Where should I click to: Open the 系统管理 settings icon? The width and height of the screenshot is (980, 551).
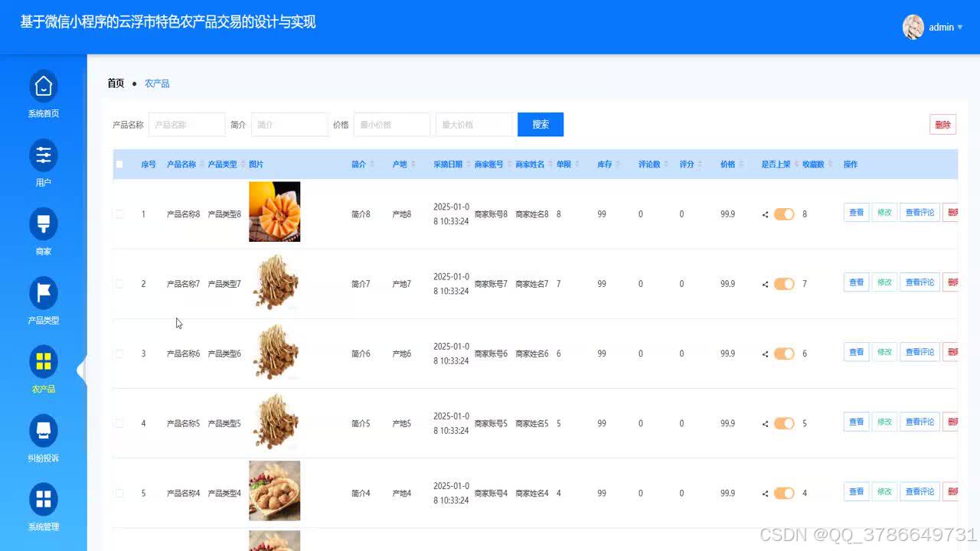click(44, 500)
